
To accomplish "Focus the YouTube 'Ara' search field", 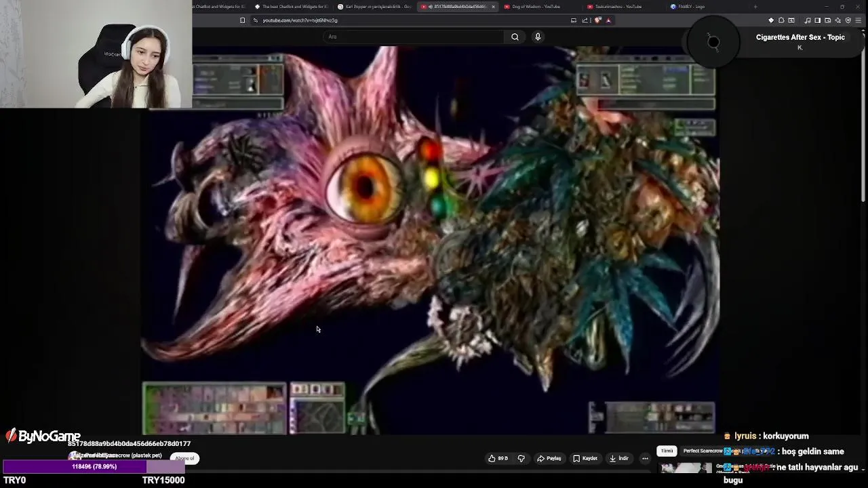I will (x=414, y=37).
